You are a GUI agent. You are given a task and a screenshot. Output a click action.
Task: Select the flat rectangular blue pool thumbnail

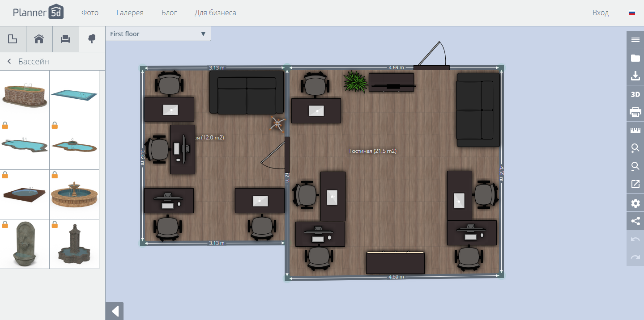pyautogui.click(x=74, y=95)
